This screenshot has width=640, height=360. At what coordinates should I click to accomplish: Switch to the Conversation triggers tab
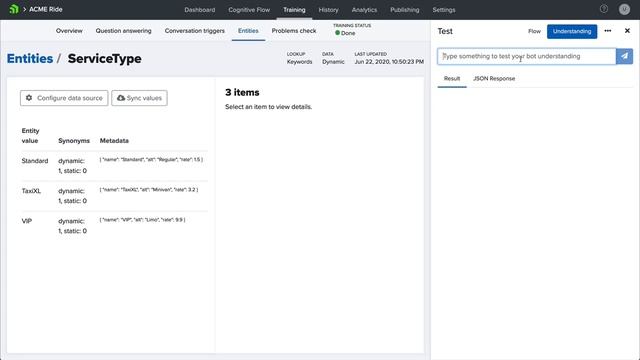[x=195, y=31]
